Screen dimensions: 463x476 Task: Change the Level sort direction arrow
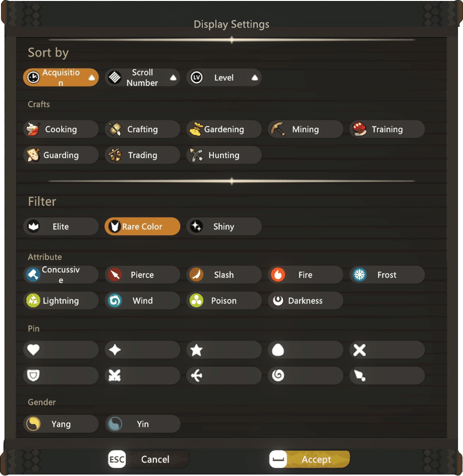point(255,78)
